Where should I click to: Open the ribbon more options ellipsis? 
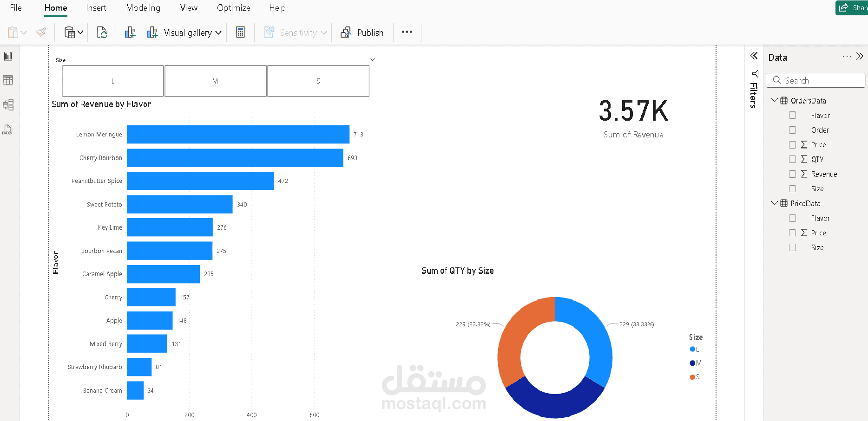(x=407, y=32)
